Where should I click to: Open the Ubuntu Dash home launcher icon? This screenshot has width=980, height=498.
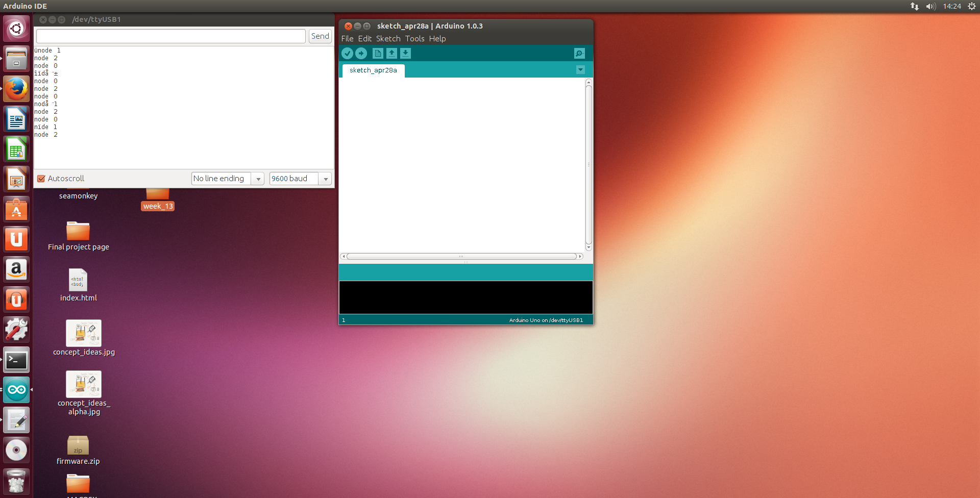[x=16, y=29]
